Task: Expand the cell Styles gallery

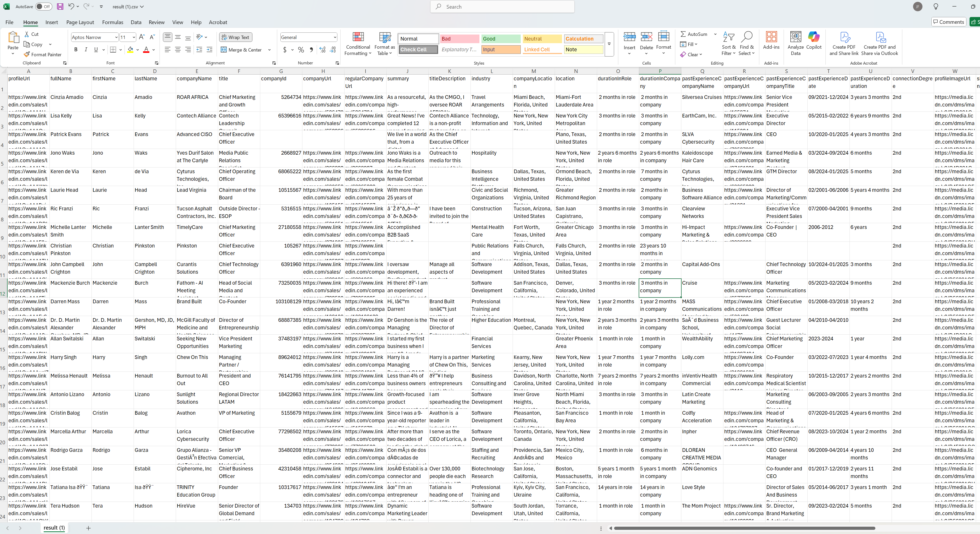Action: [609, 44]
